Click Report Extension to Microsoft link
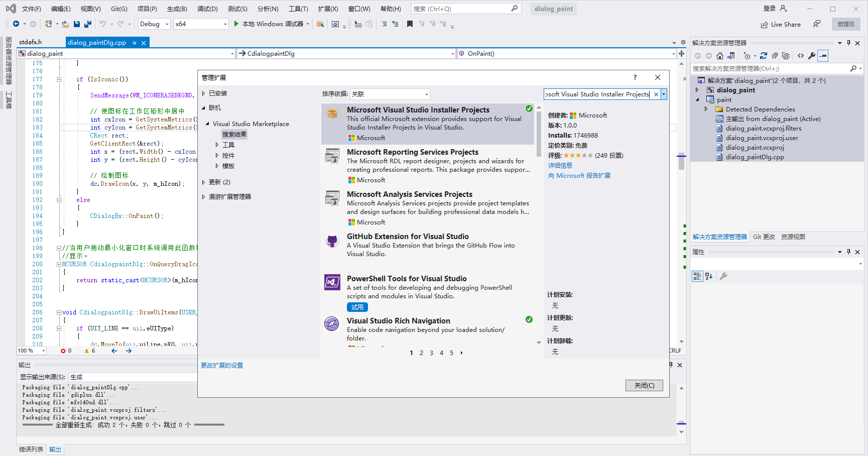 click(x=579, y=176)
